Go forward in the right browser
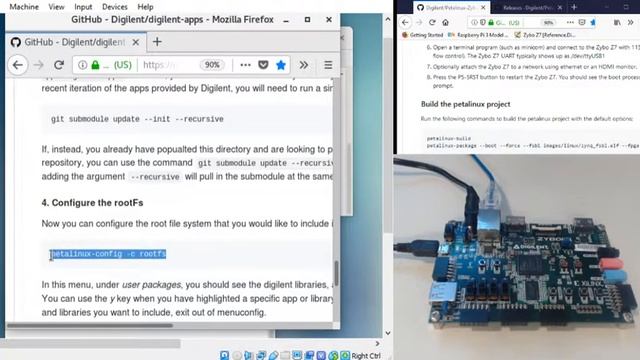Screen dimensions: 640x360 pos(419,22)
